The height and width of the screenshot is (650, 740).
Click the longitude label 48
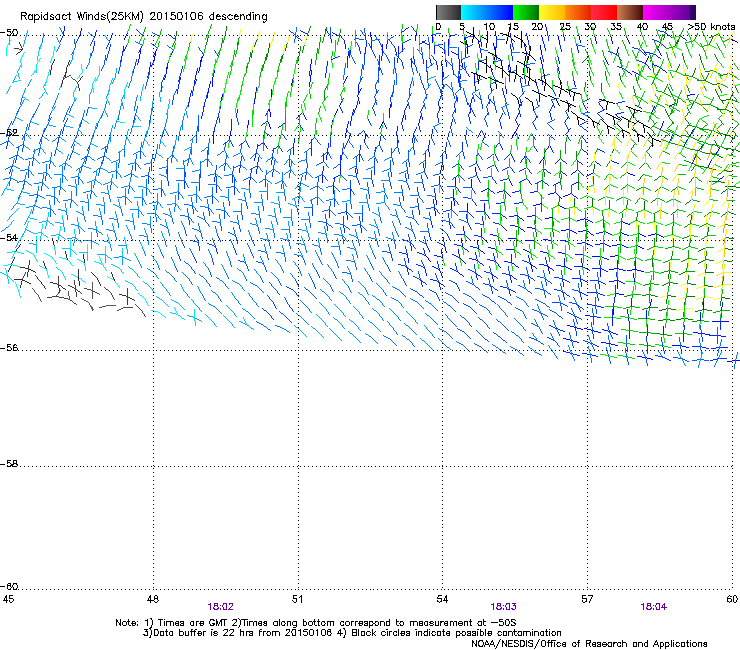click(152, 599)
